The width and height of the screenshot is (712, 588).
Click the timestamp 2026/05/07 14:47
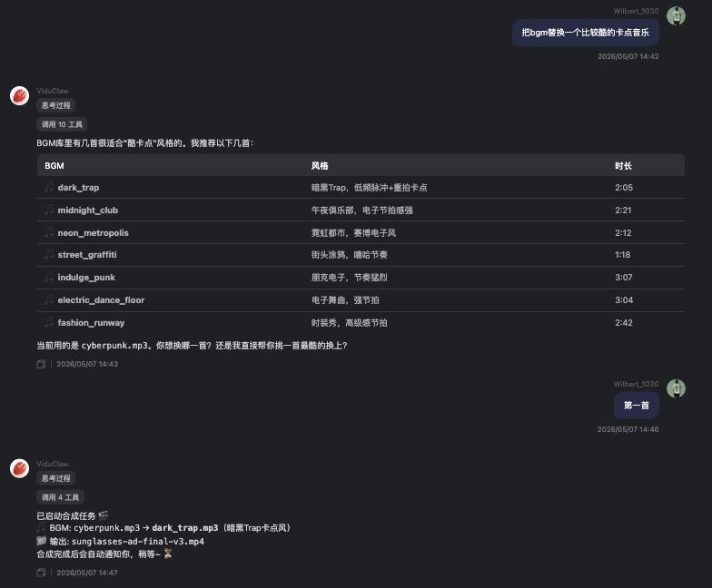pyautogui.click(x=87, y=573)
